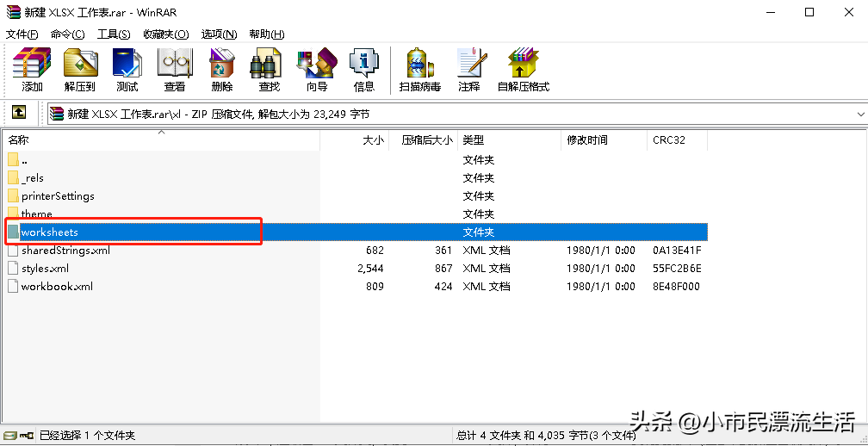
Task: Click the status bar total summary text
Action: (547, 436)
